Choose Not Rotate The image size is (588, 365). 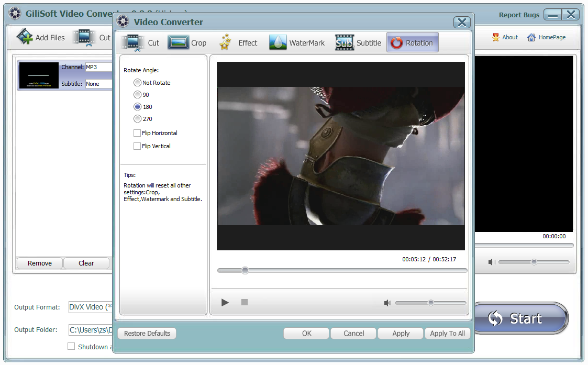click(137, 83)
